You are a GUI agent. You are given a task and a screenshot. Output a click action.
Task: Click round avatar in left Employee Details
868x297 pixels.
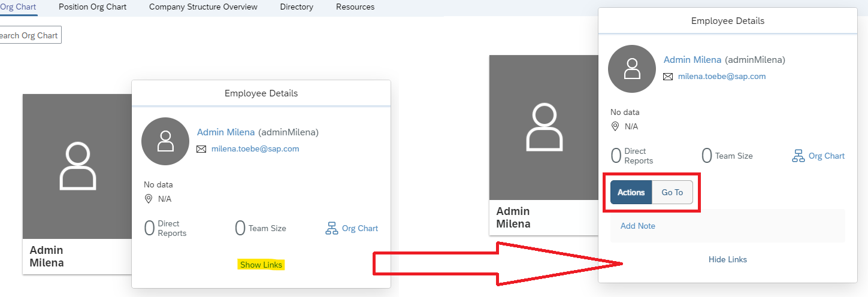[x=165, y=141]
